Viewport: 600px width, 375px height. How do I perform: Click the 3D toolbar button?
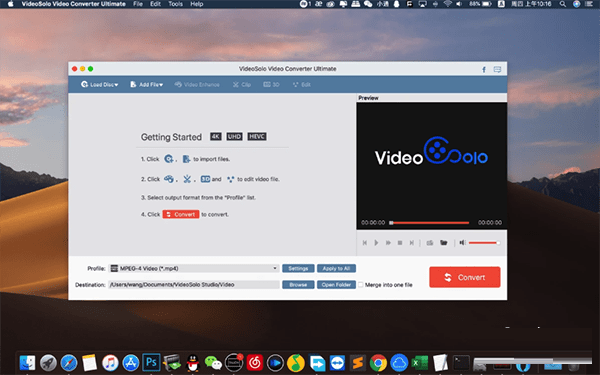[x=271, y=84]
